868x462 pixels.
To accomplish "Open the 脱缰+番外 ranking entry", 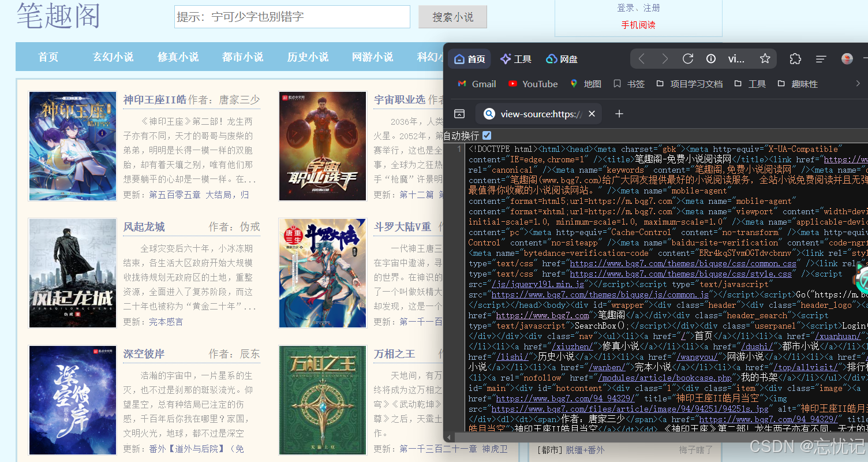I will [x=585, y=450].
